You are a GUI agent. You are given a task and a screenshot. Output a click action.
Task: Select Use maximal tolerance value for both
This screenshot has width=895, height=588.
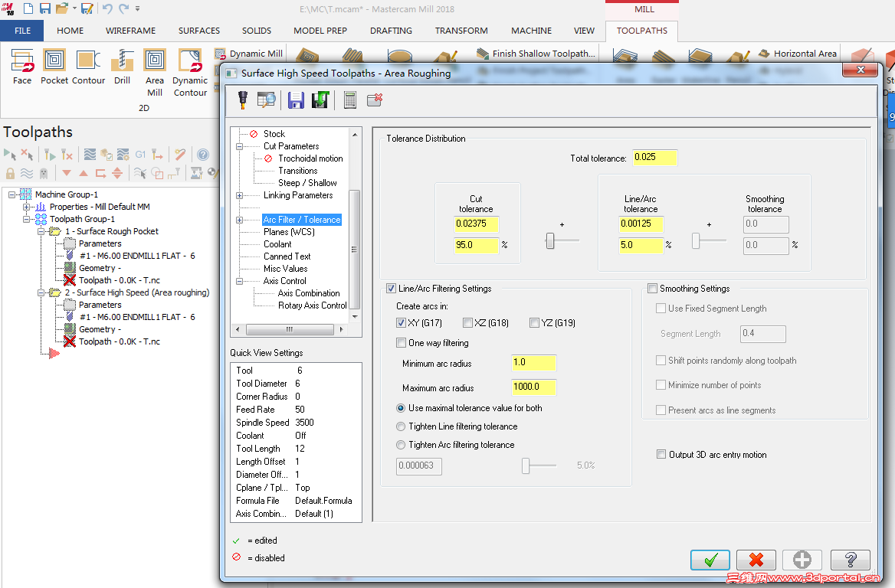(401, 408)
